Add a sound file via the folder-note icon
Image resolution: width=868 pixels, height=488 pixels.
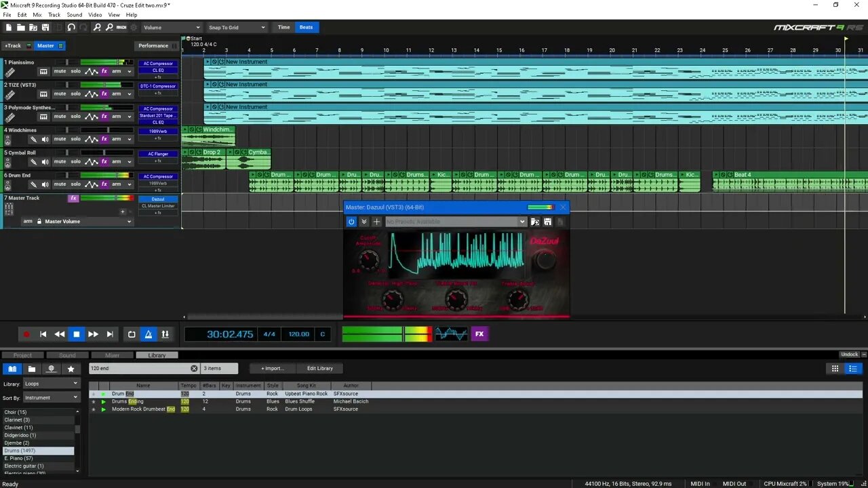click(33, 27)
